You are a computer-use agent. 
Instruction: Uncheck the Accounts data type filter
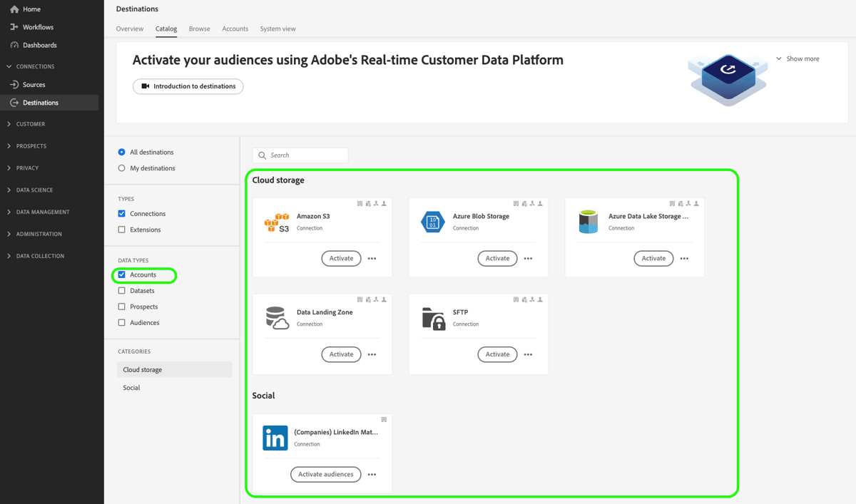(122, 274)
